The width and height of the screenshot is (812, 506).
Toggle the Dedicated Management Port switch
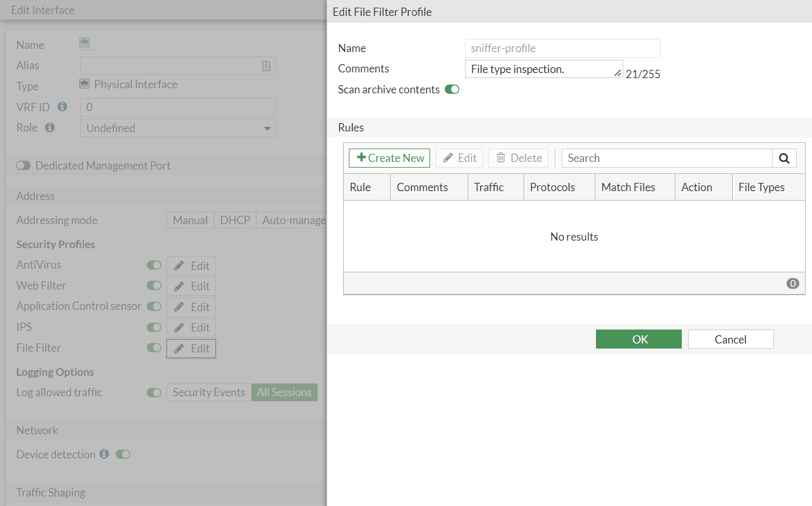(x=24, y=166)
